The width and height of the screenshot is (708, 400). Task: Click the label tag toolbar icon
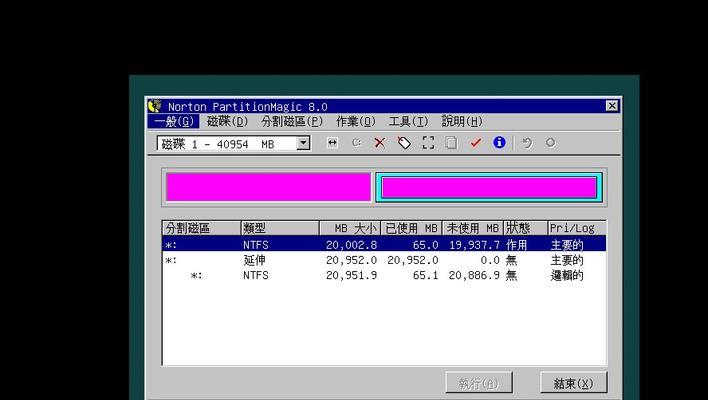(x=404, y=143)
